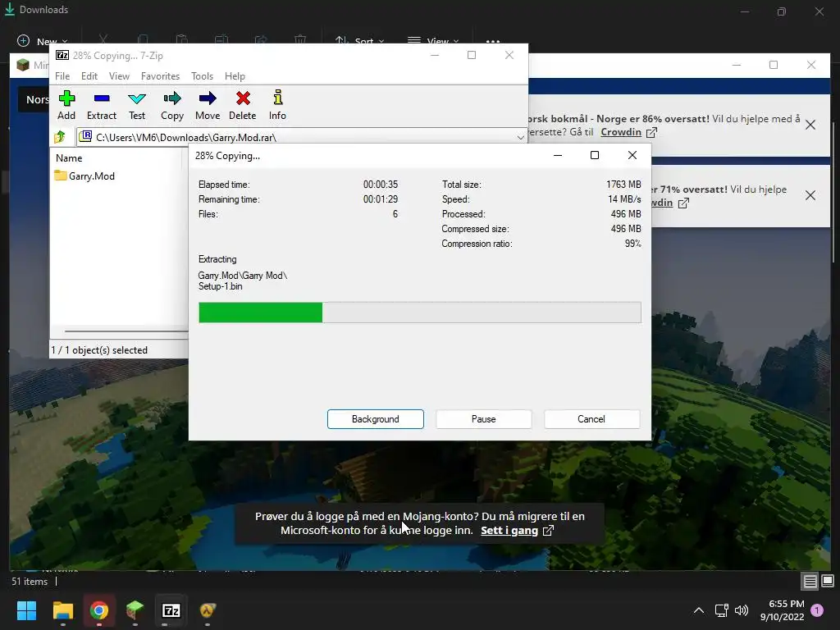Click the Name column header
Screen dimensions: 840x630
[x=69, y=158]
